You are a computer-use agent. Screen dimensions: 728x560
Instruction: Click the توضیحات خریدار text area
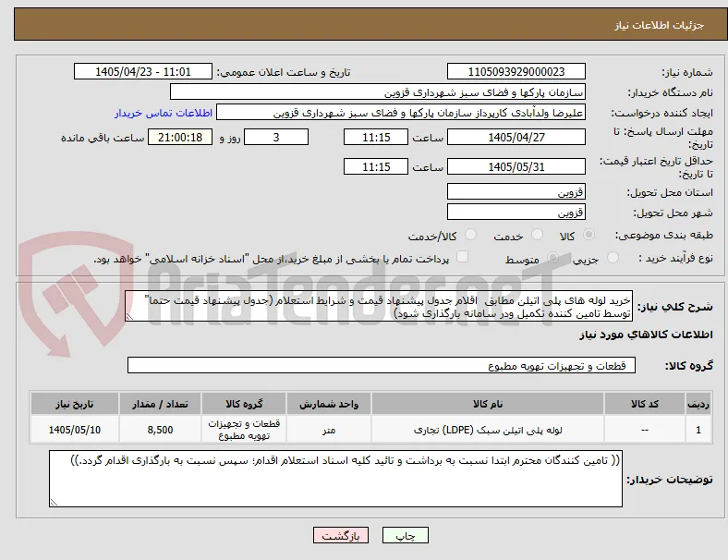(335, 479)
